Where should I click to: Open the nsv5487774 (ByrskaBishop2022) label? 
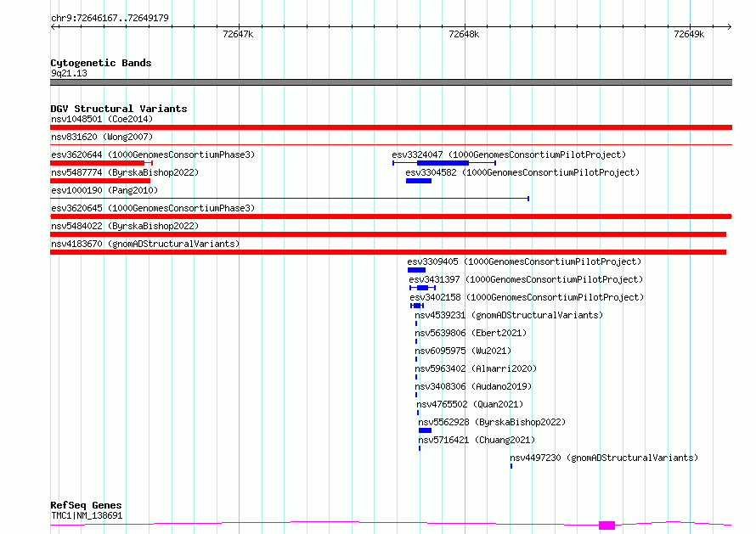125,172
